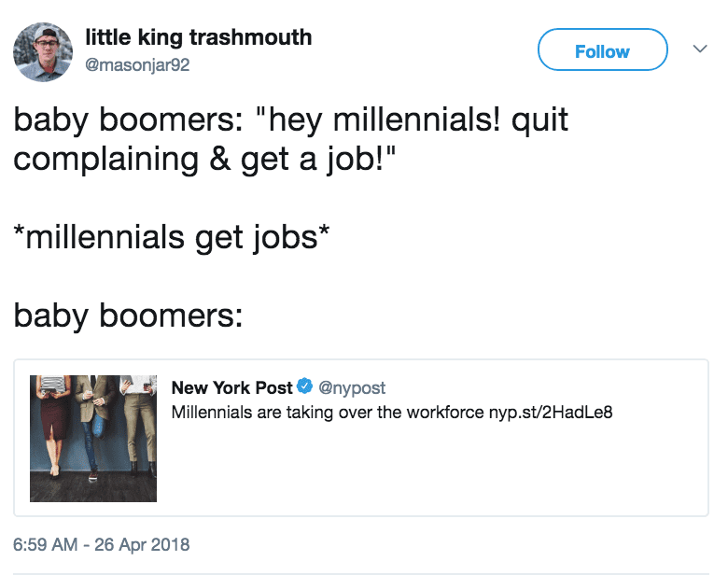This screenshot has height=575, width=728.
Task: Click the date 26 Apr 2018
Action: [x=142, y=544]
